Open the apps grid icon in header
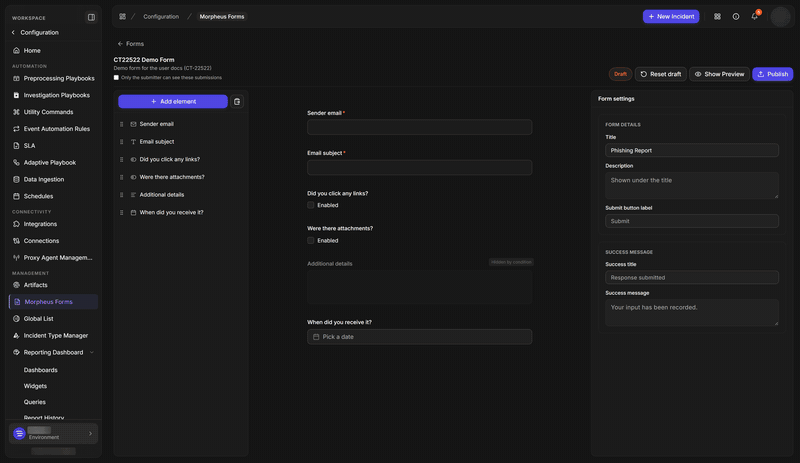The image size is (800, 463). [x=717, y=17]
